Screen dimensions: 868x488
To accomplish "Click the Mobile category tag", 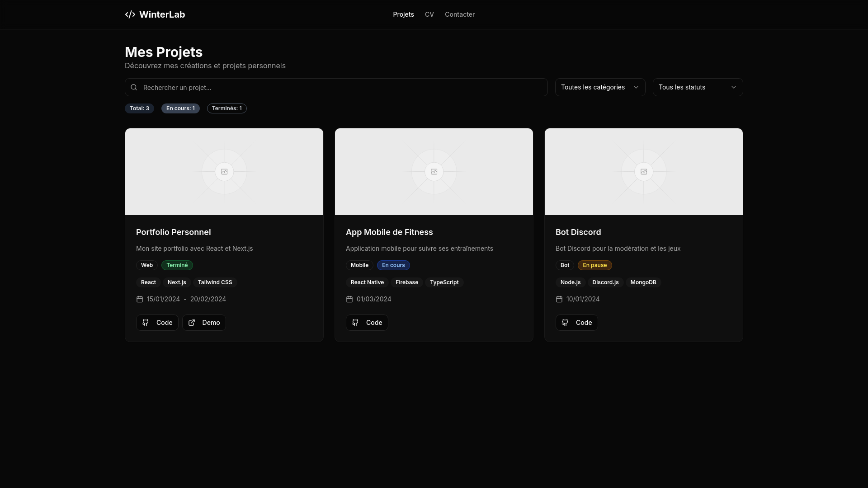I will point(359,265).
